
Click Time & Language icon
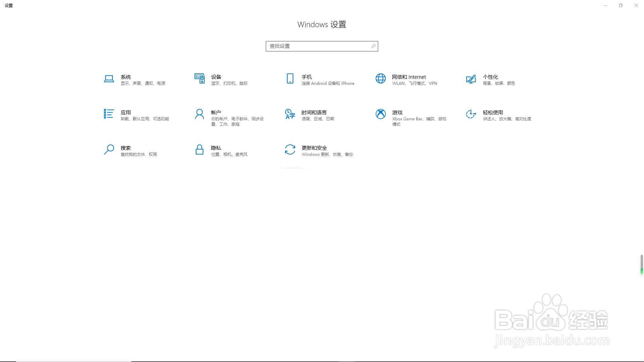290,114
